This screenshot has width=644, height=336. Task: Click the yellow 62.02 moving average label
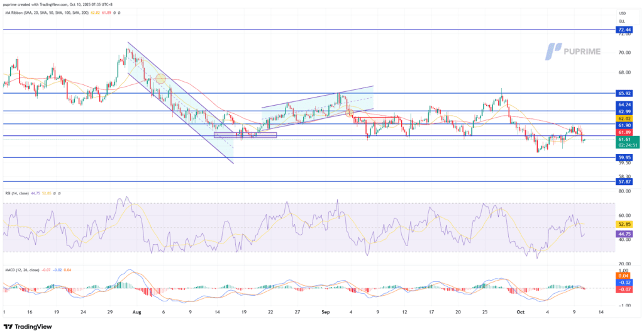pyautogui.click(x=625, y=118)
